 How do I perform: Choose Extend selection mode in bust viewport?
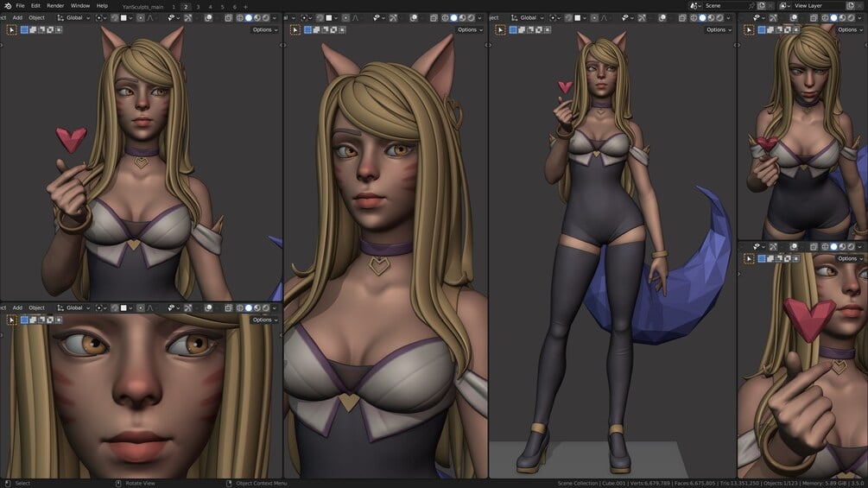33,30
